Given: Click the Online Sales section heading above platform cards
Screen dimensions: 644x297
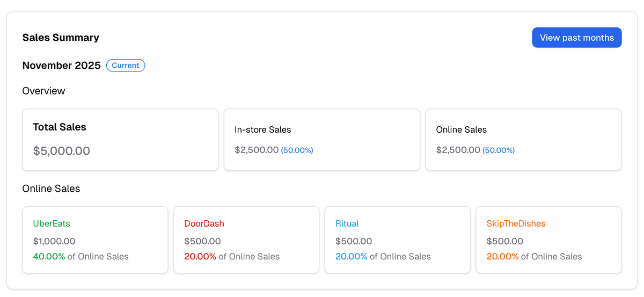Looking at the screenshot, I should (52, 189).
